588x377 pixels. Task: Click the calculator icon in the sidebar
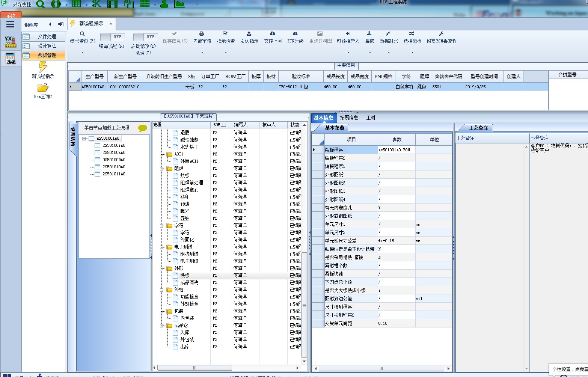(11, 59)
